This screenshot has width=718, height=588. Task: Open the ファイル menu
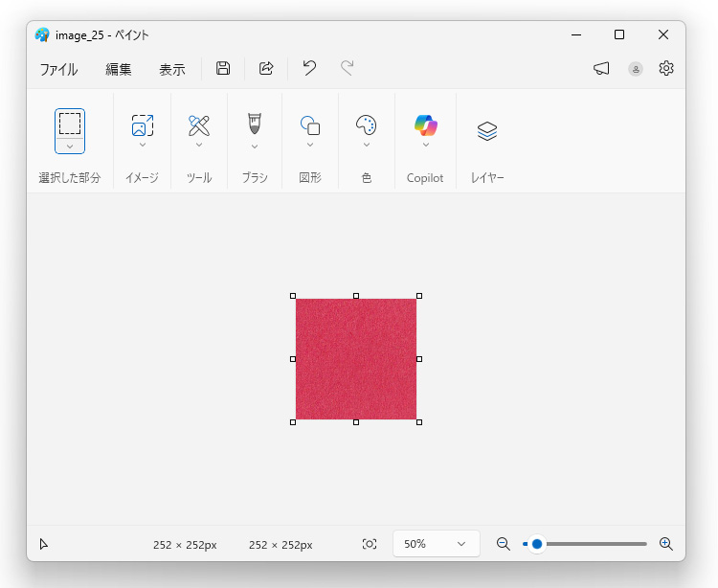click(58, 69)
